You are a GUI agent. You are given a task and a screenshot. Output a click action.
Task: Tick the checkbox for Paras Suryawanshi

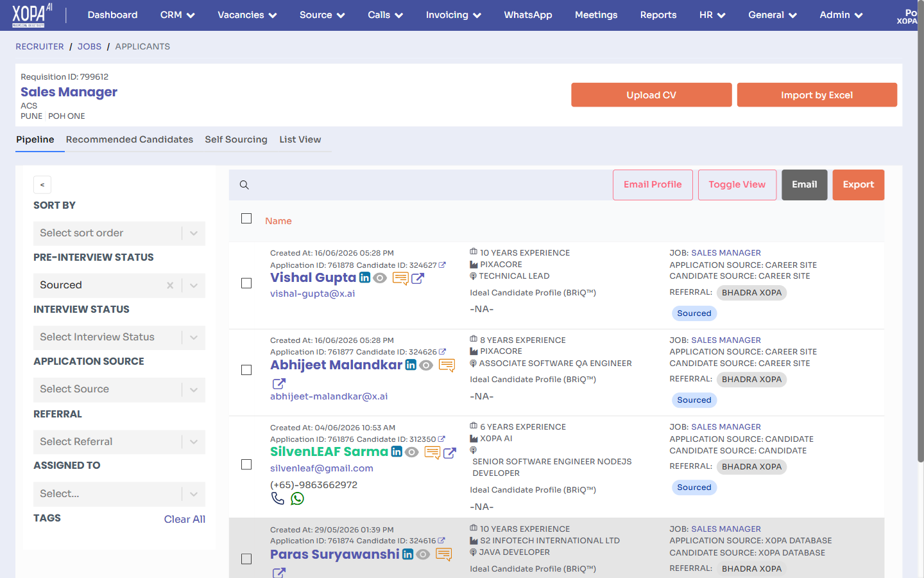click(x=246, y=559)
